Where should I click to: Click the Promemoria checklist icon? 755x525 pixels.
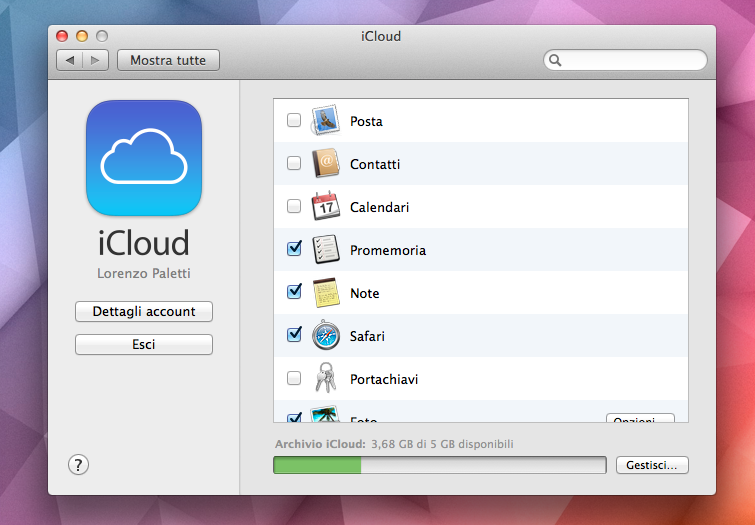(326, 249)
